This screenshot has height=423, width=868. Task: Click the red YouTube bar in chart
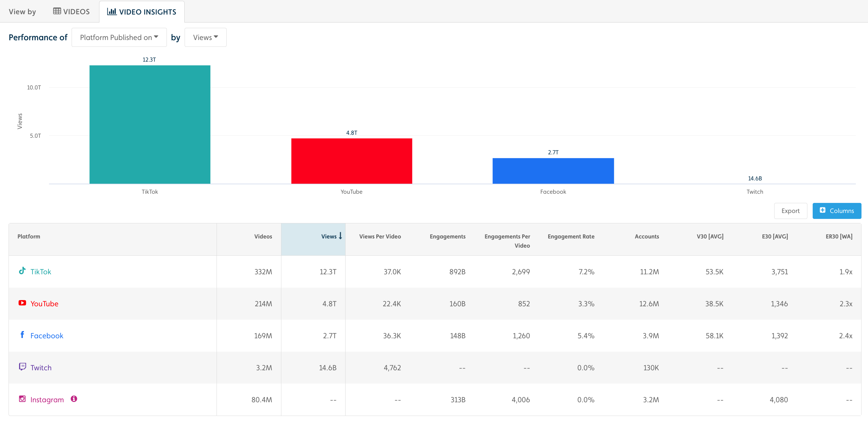click(x=351, y=161)
